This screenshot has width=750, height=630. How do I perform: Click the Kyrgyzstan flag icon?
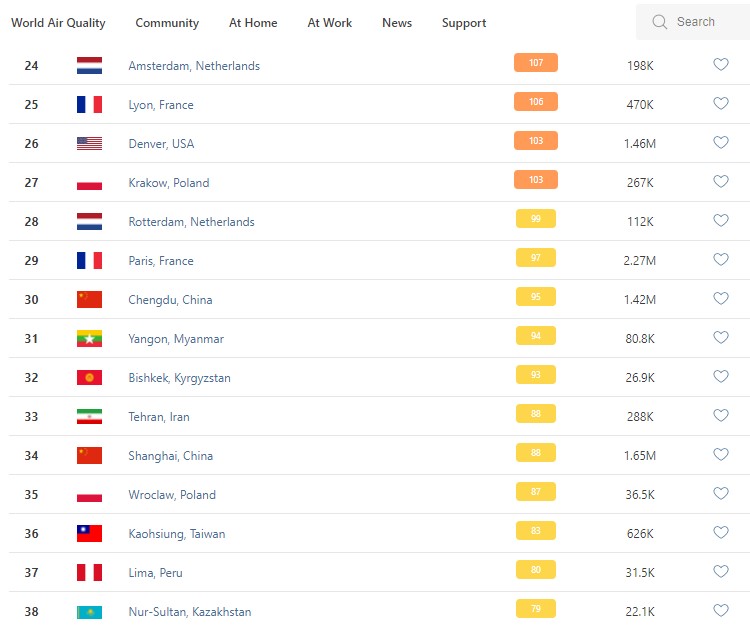[89, 377]
